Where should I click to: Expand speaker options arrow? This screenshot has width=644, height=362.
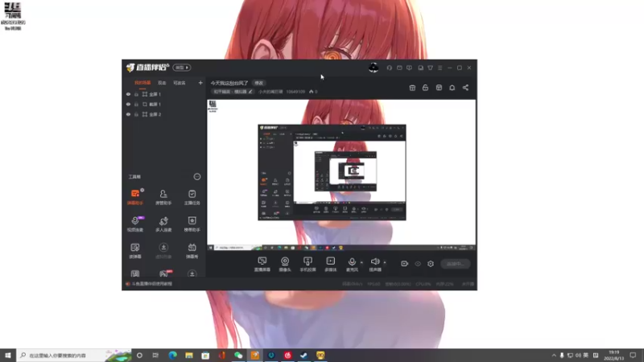click(x=385, y=262)
